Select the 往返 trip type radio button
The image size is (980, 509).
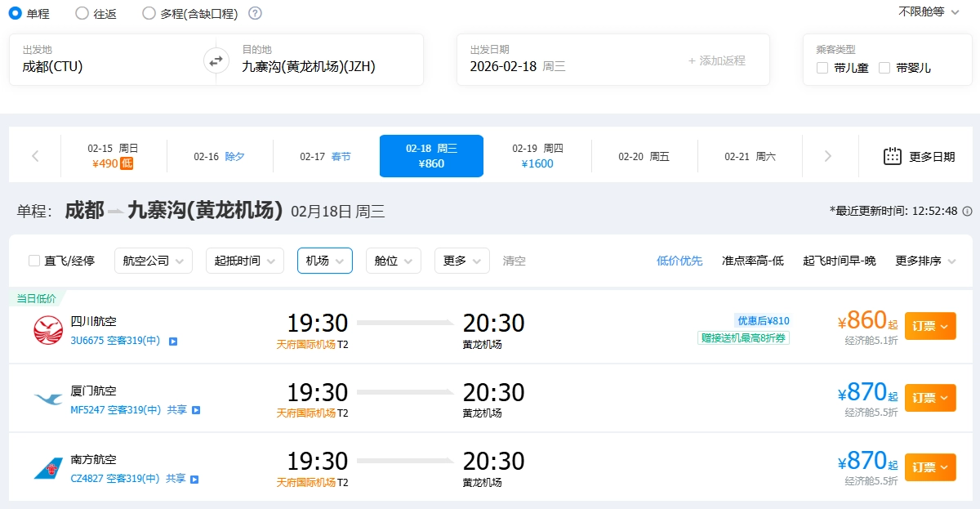click(x=81, y=13)
